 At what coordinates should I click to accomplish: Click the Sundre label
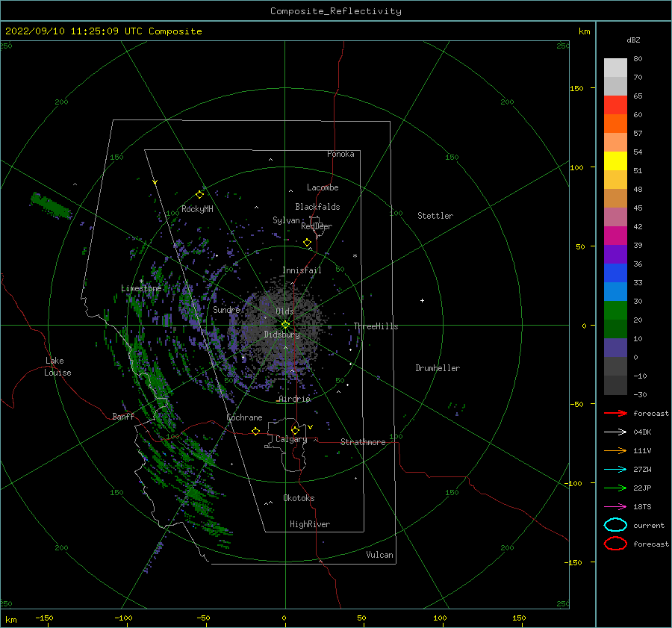click(x=227, y=309)
